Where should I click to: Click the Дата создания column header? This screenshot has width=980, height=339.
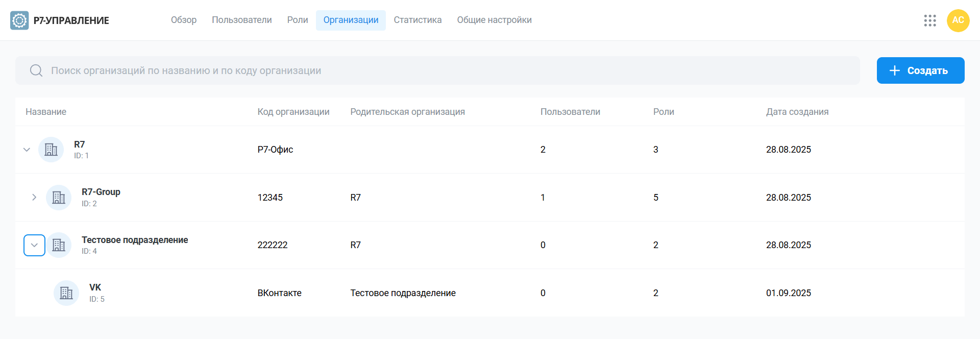pos(797,112)
